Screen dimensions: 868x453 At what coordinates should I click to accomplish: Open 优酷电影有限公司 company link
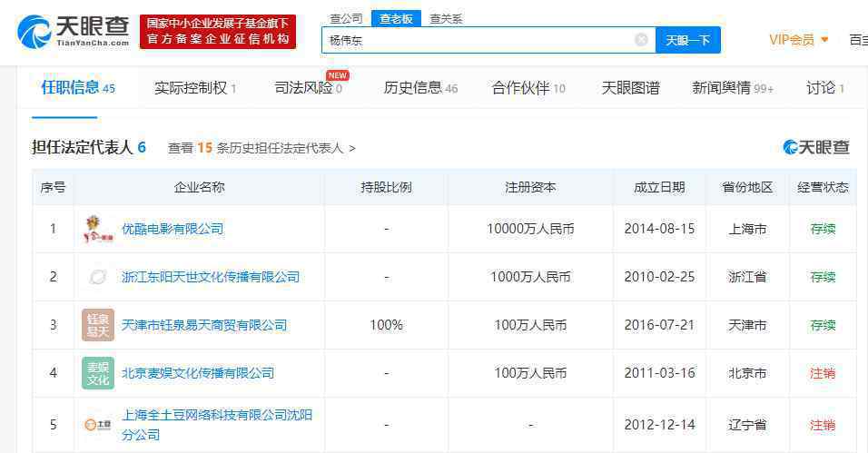pos(173,230)
